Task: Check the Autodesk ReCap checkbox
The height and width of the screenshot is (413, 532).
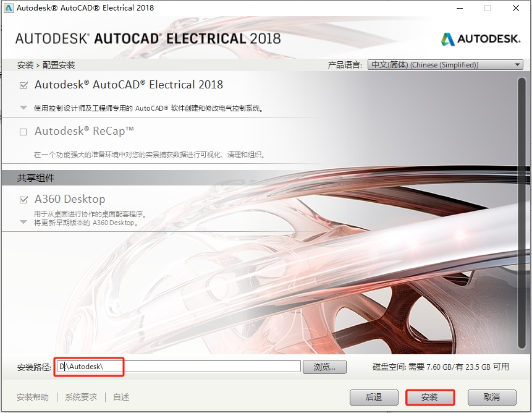Action: 23,132
